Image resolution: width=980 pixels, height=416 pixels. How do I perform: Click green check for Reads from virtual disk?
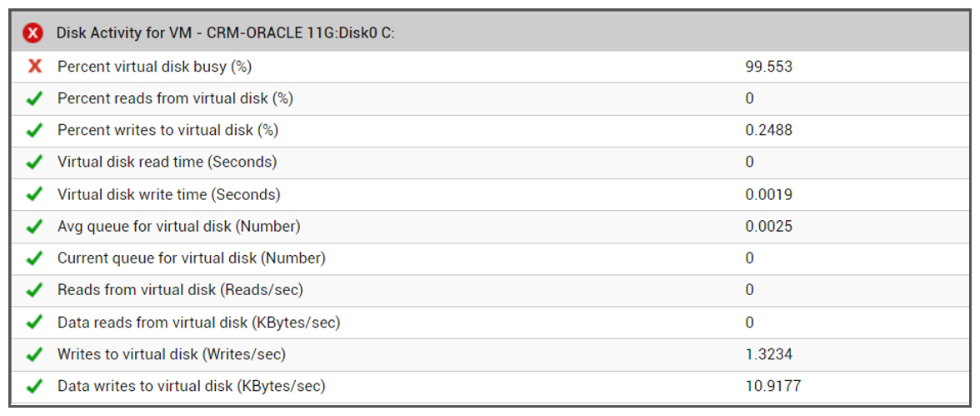tap(35, 290)
